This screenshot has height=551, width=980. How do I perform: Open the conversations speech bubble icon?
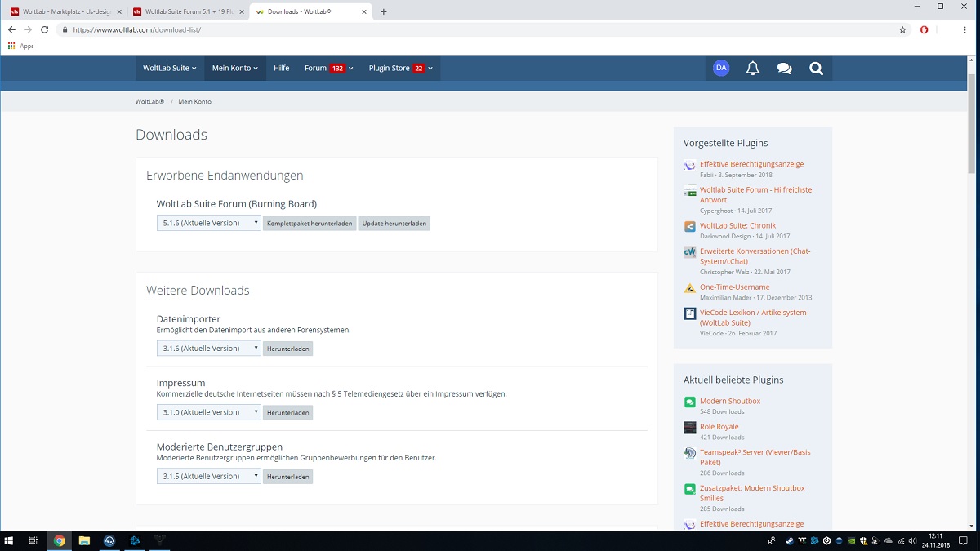tap(784, 69)
